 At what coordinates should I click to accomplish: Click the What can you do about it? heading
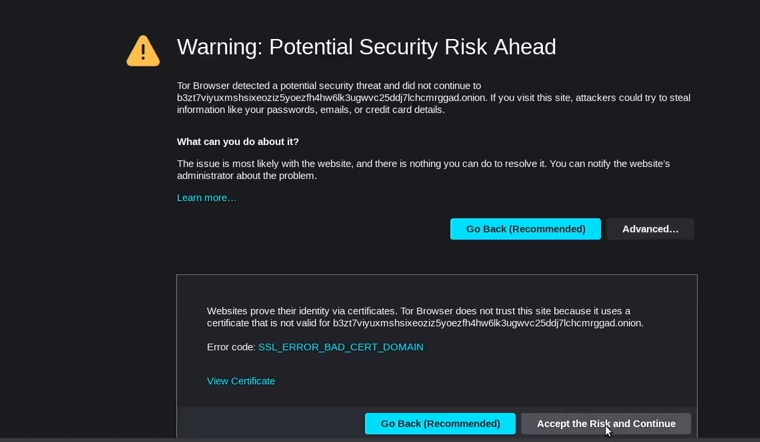[238, 142]
